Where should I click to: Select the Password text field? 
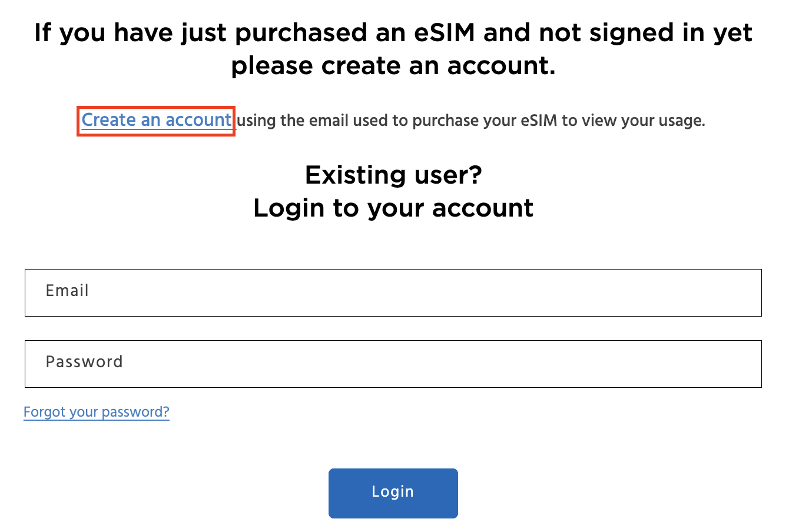click(x=393, y=364)
